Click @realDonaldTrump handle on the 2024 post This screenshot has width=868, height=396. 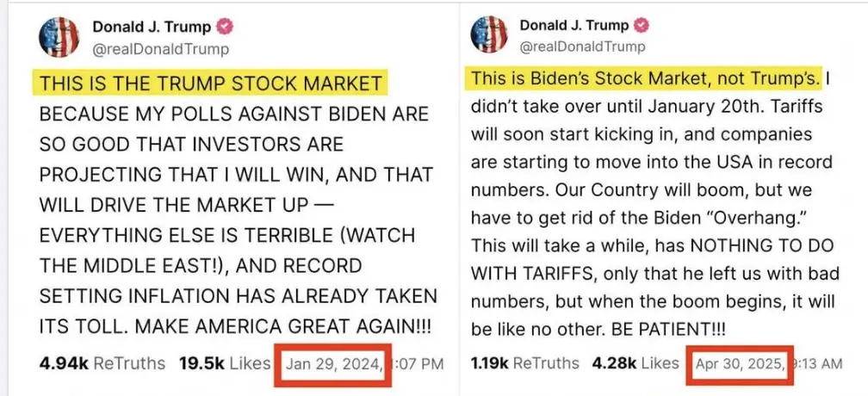click(x=161, y=49)
